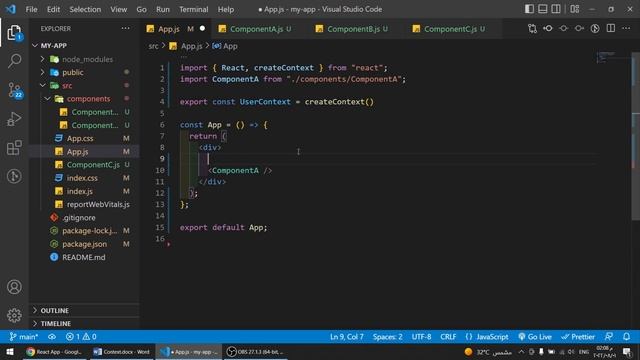Expand the OUTLINE section
Screen dimensions: 640x360
pyautogui.click(x=84, y=311)
